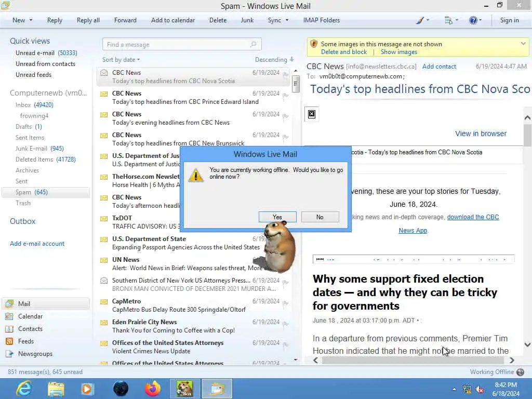This screenshot has width=532, height=399.
Task: Open File Explorer from taskbar
Action: coord(56,389)
